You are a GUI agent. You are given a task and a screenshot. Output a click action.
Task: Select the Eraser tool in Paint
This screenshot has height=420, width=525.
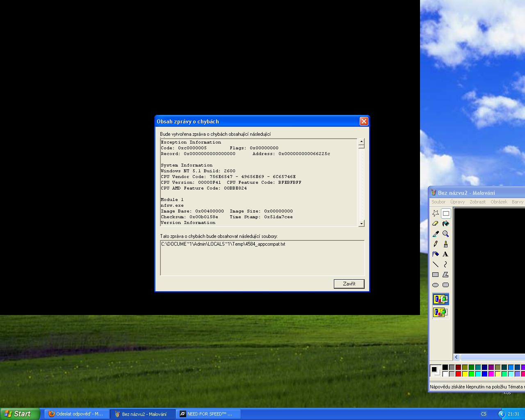pyautogui.click(x=436, y=224)
